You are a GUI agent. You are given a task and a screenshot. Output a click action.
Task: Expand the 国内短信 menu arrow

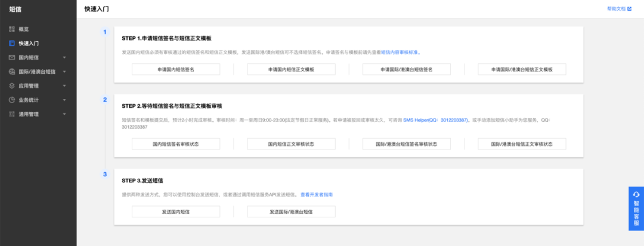pos(64,57)
